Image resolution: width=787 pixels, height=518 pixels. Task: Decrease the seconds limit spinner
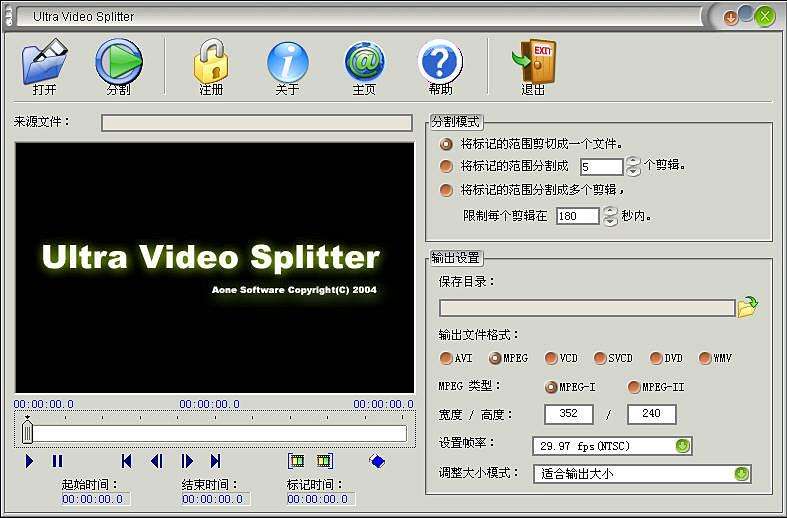pos(610,221)
